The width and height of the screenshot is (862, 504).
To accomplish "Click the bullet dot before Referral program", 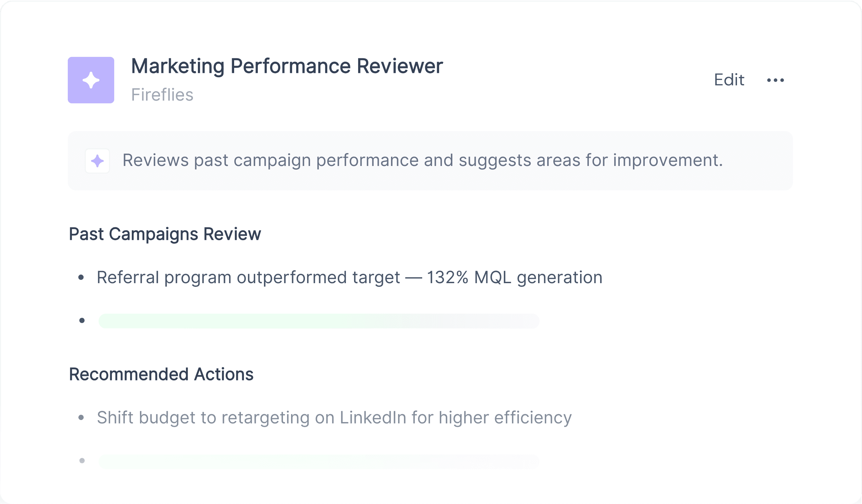I will click(81, 277).
